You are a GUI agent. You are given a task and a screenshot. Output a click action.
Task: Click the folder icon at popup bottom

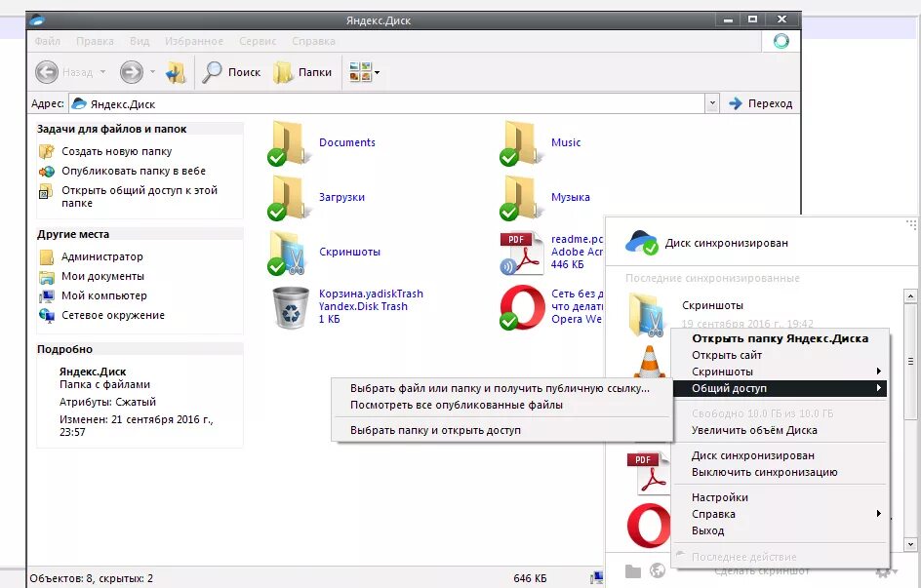tap(632, 571)
